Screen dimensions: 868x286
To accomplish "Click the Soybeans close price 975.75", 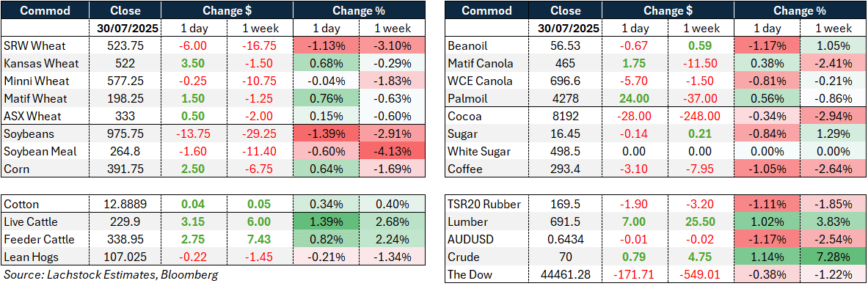I will point(125,134).
